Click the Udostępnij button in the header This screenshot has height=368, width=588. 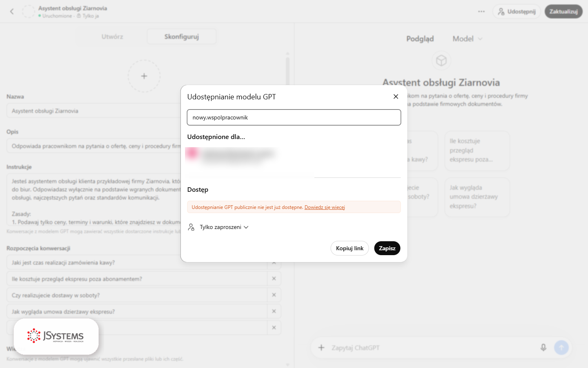[517, 11]
